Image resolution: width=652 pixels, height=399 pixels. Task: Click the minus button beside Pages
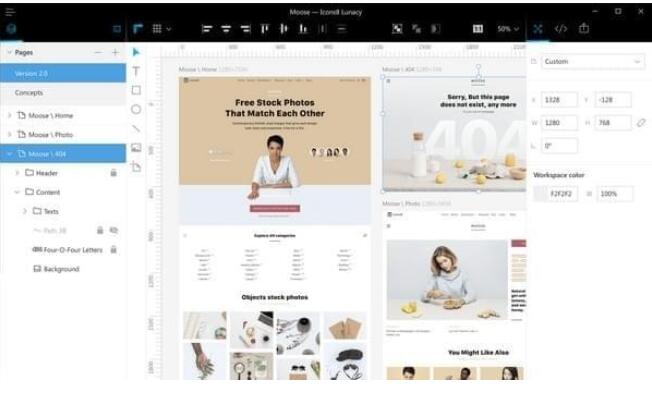pyautogui.click(x=98, y=52)
